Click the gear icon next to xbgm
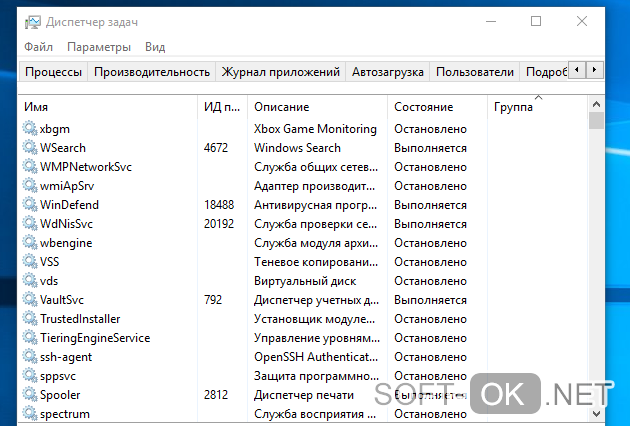Viewport: 630px width, 426px height. (x=30, y=129)
